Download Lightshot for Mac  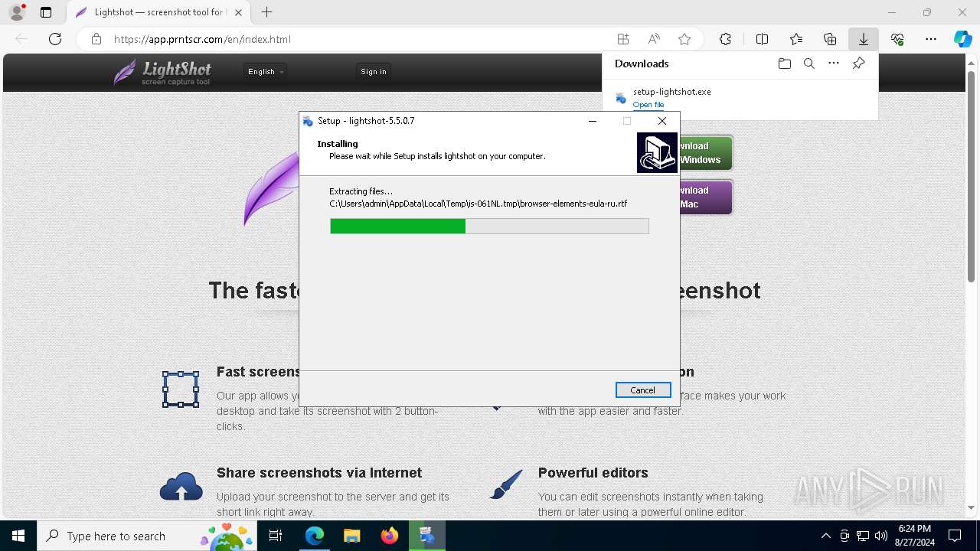point(706,197)
